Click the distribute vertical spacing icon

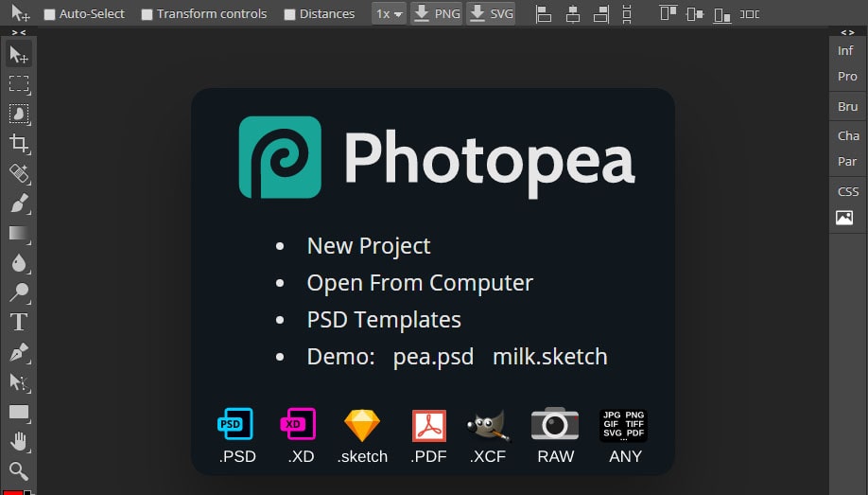point(627,14)
